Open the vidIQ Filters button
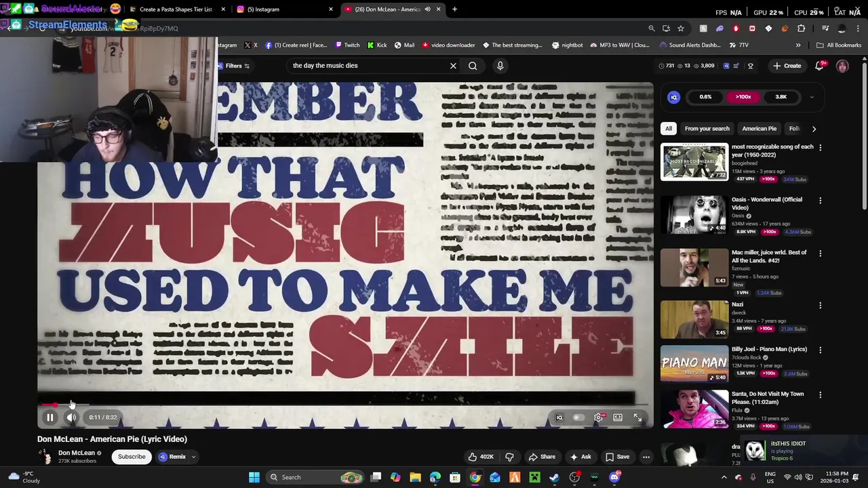The height and width of the screenshot is (488, 868). (233, 66)
